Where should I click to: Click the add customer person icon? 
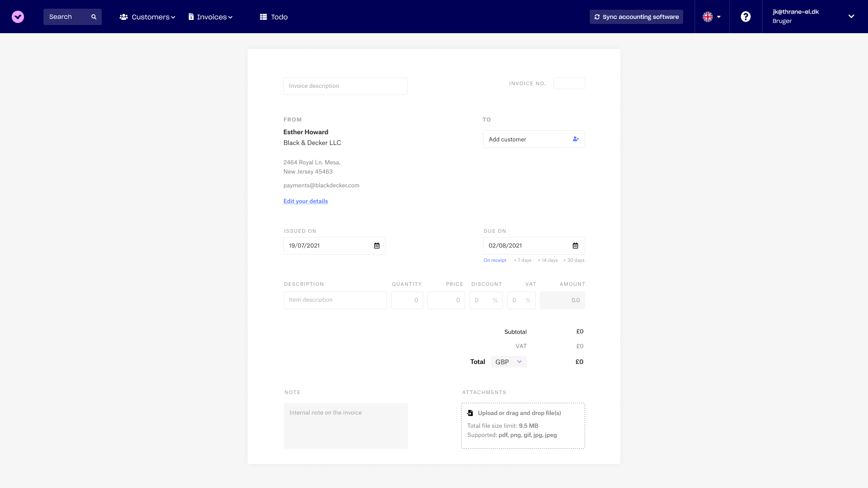tap(575, 139)
